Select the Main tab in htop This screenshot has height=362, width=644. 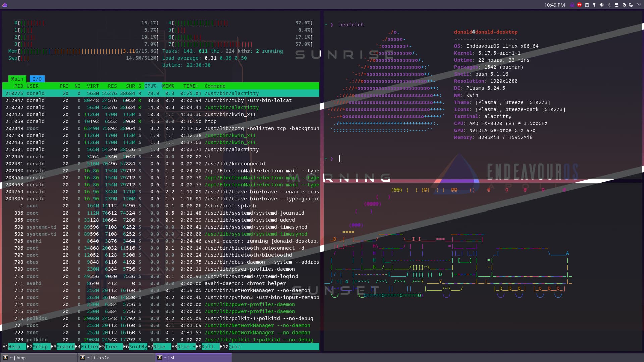[x=17, y=79]
